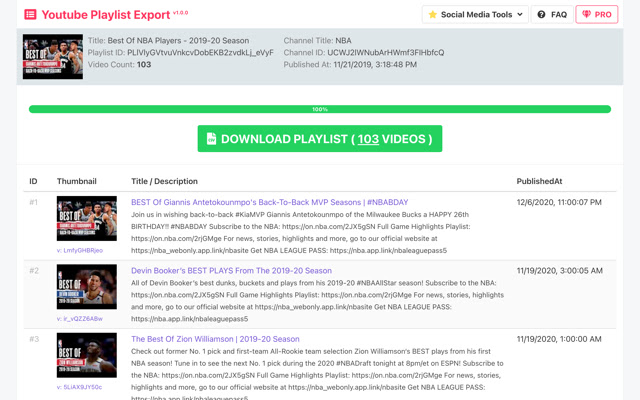Click the Youtube Playlist Export logo icon
This screenshot has width=640, height=400.
(30, 15)
